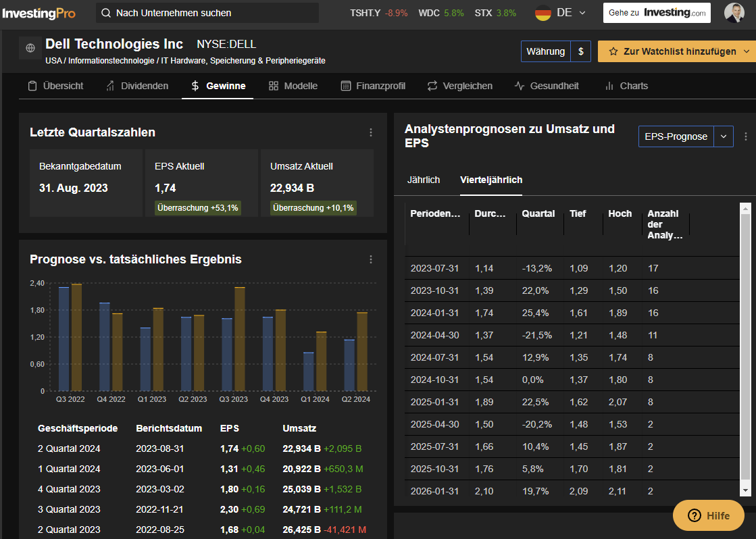Click the TSHT.Y ticker
Viewport: 756px width, 539px height.
click(x=379, y=13)
